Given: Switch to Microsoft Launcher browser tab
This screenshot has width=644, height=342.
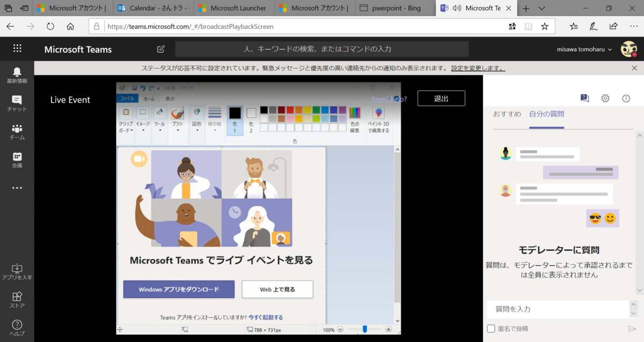Looking at the screenshot, I should (233, 8).
